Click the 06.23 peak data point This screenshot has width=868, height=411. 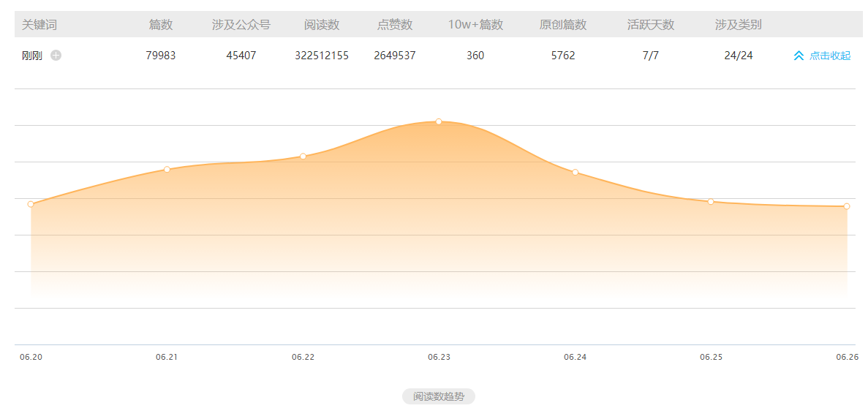[439, 121]
